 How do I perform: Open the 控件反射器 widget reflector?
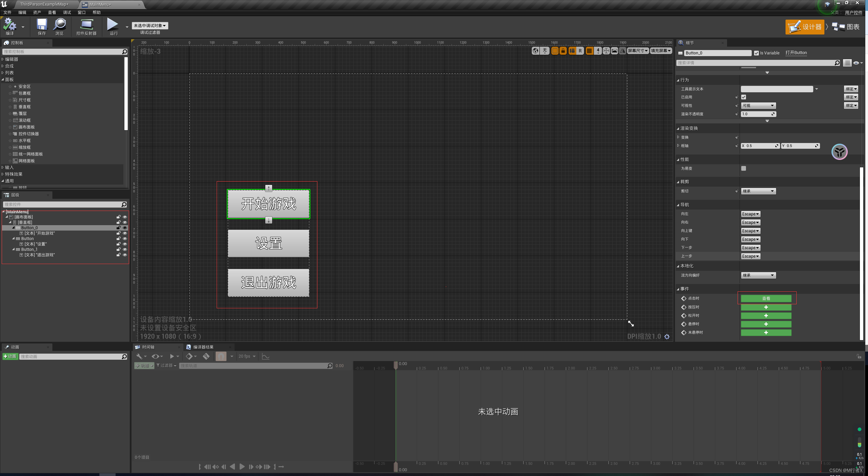pyautogui.click(x=87, y=26)
